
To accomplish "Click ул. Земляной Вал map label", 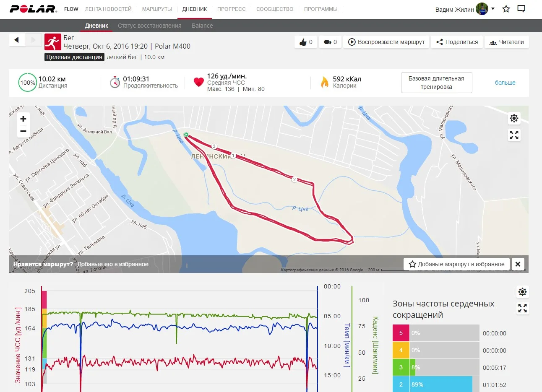I will tap(95, 129).
